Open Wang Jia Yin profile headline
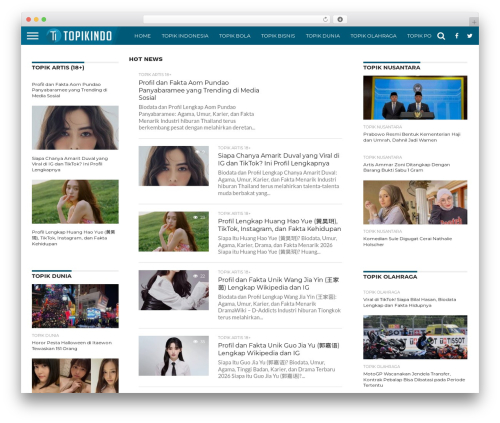This screenshot has height=423, width=500. (278, 284)
